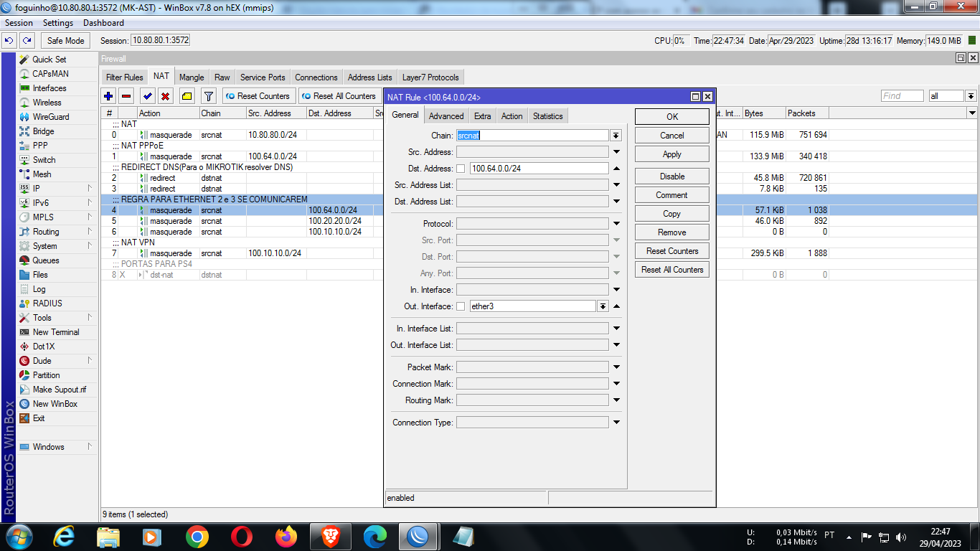Image resolution: width=980 pixels, height=551 pixels.
Task: Expand System submenu in sidebar
Action: pyautogui.click(x=90, y=246)
